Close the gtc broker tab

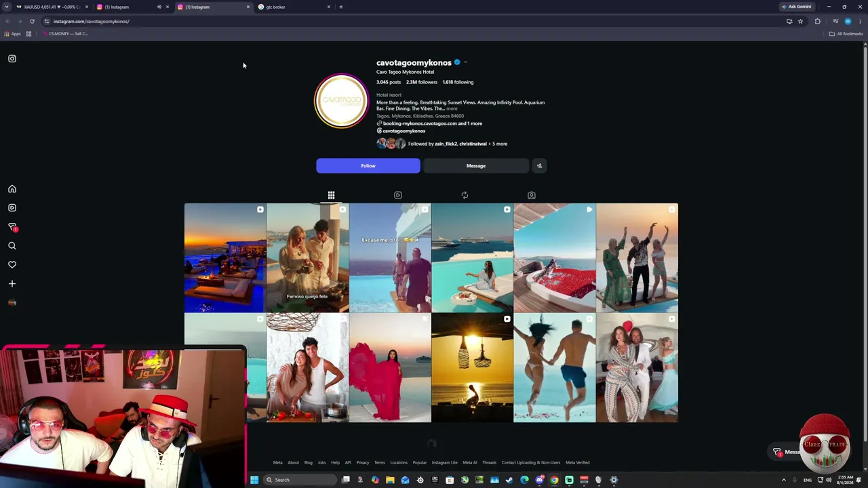(329, 7)
